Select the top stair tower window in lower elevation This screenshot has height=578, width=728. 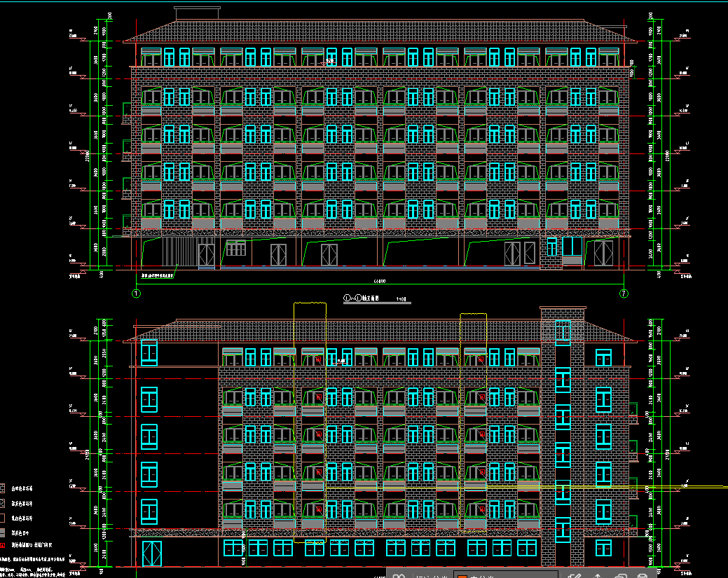pyautogui.click(x=563, y=332)
